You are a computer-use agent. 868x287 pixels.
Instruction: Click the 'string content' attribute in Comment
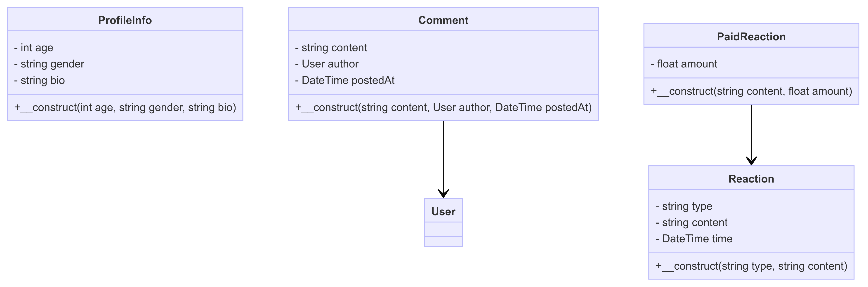pyautogui.click(x=331, y=48)
